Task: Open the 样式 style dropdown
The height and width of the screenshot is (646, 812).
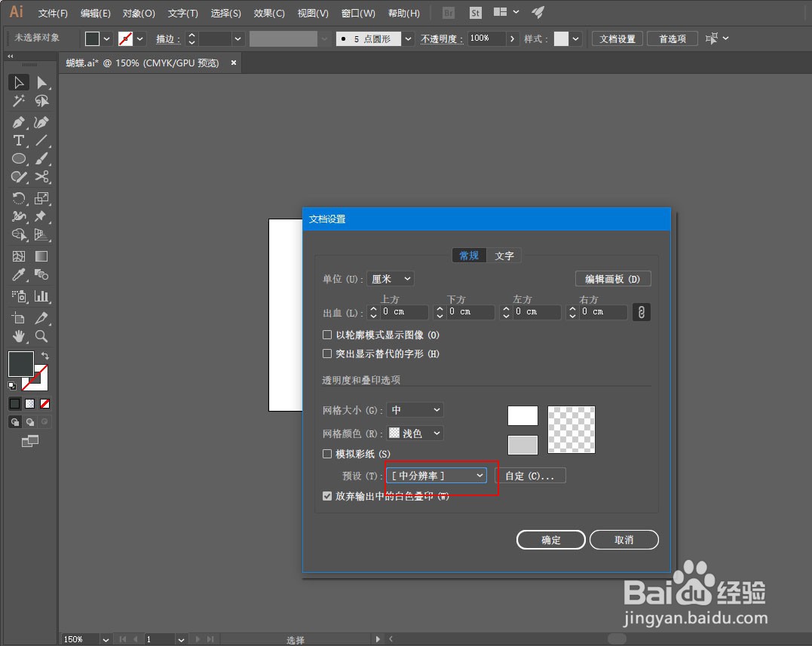Action: (x=575, y=39)
